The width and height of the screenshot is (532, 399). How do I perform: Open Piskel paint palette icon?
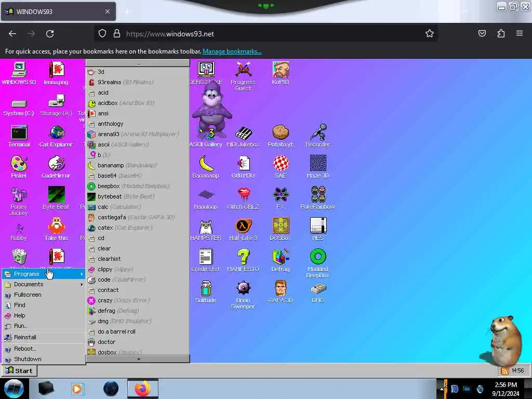pos(19,167)
